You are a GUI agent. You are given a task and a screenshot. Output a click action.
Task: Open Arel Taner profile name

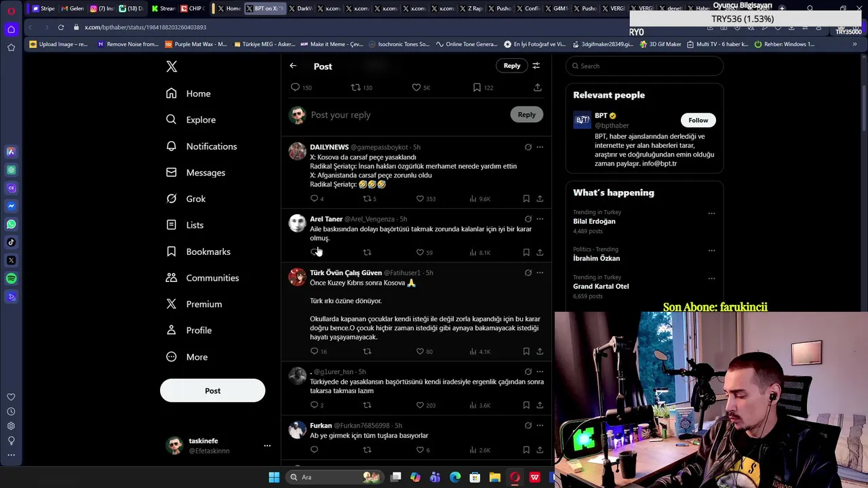tap(326, 219)
